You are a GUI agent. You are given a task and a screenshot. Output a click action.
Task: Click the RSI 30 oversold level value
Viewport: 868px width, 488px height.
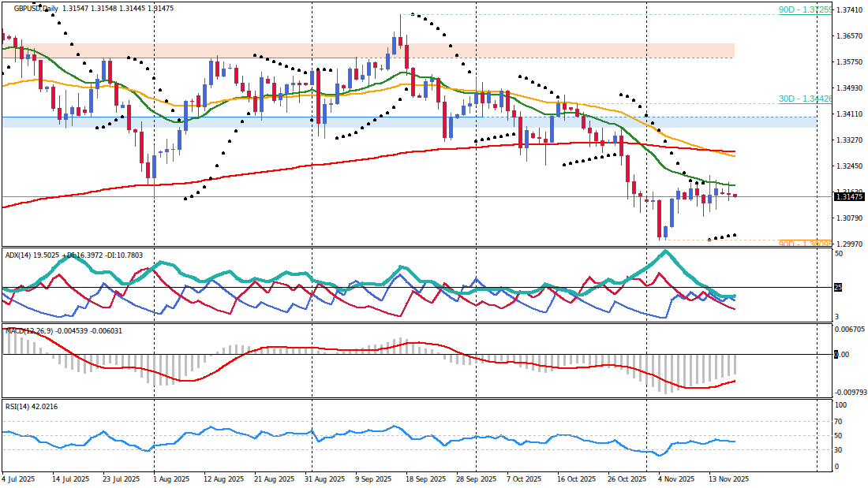tap(839, 450)
